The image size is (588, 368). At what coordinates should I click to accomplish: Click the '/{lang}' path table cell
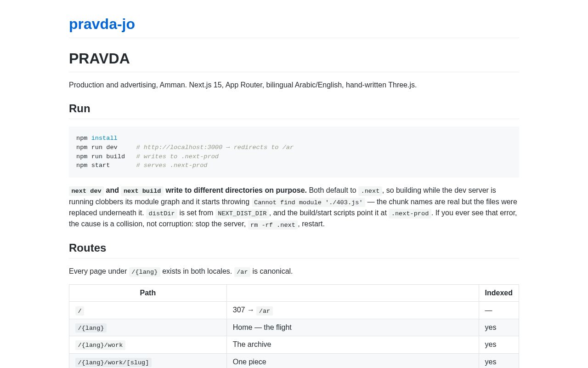[x=148, y=328]
